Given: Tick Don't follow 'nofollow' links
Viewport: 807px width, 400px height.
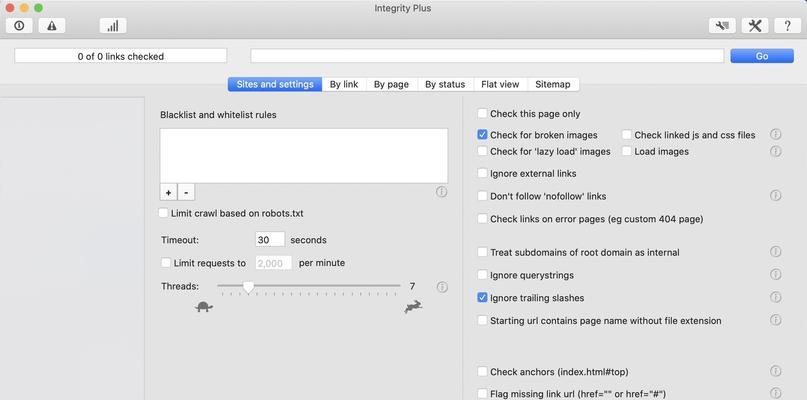Looking at the screenshot, I should tap(482, 196).
